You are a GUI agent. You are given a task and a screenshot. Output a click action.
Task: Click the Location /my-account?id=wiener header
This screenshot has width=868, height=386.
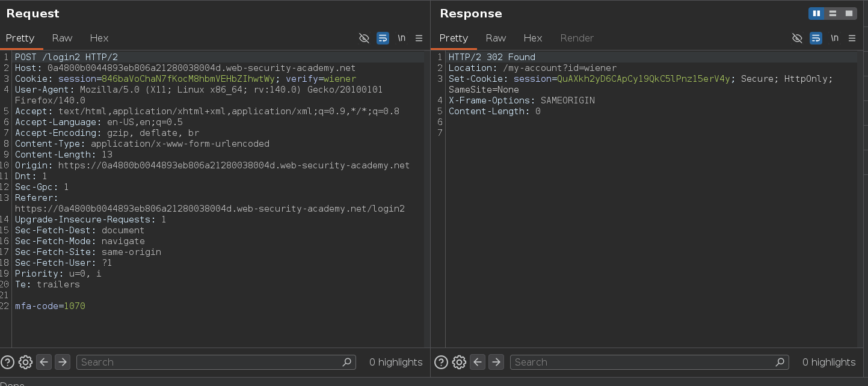click(x=532, y=68)
